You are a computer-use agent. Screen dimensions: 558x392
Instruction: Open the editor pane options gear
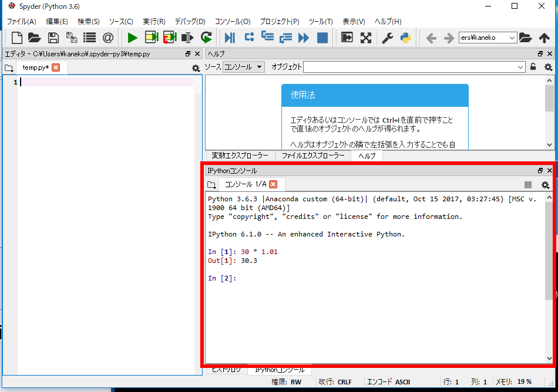[x=196, y=68]
